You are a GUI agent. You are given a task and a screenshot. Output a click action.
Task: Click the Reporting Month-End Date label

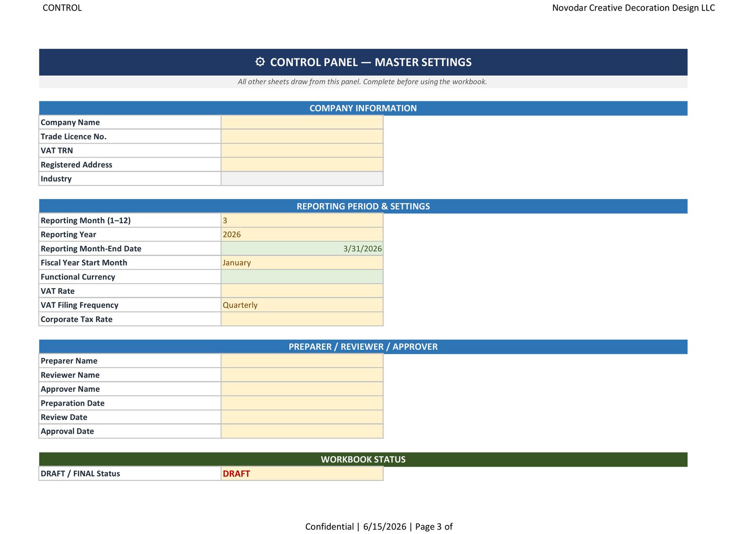[91, 249]
